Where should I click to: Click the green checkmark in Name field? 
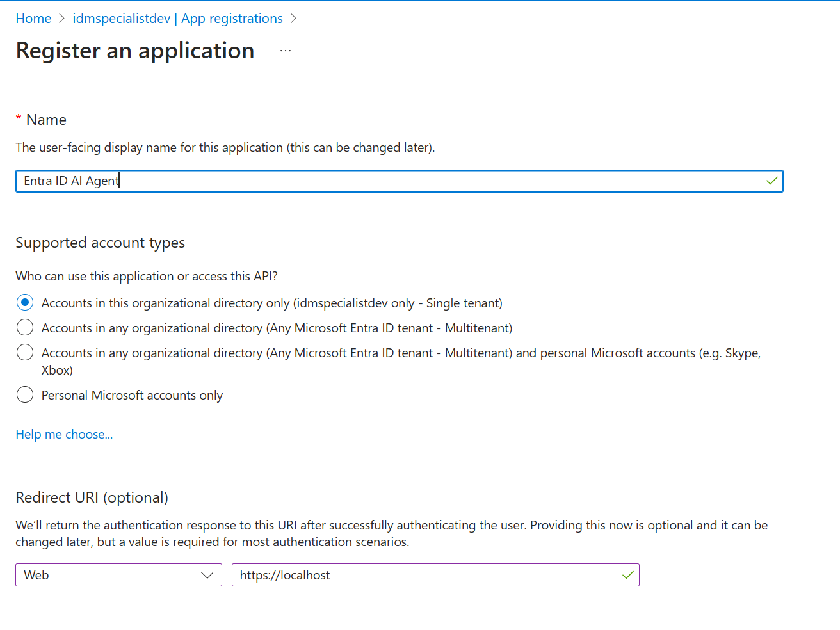[x=772, y=181]
